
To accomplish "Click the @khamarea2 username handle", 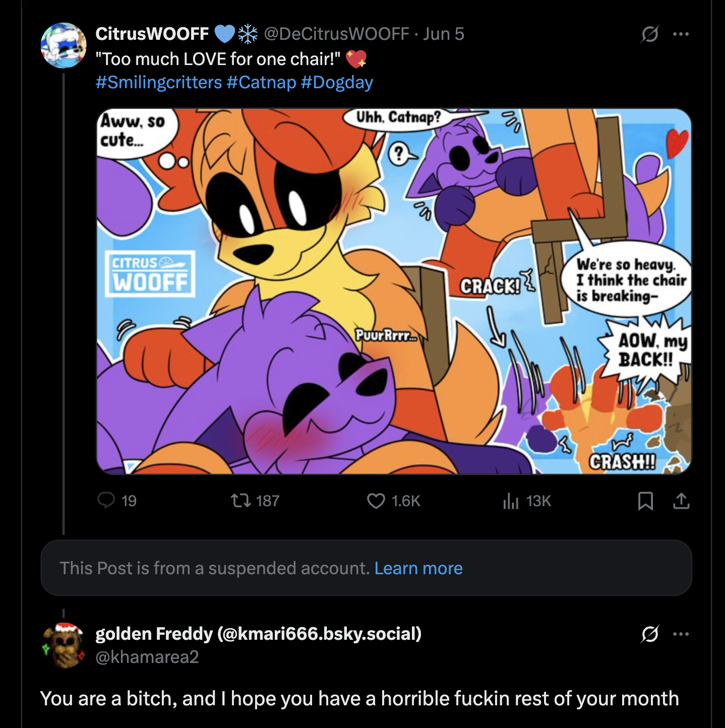I will coord(147,657).
